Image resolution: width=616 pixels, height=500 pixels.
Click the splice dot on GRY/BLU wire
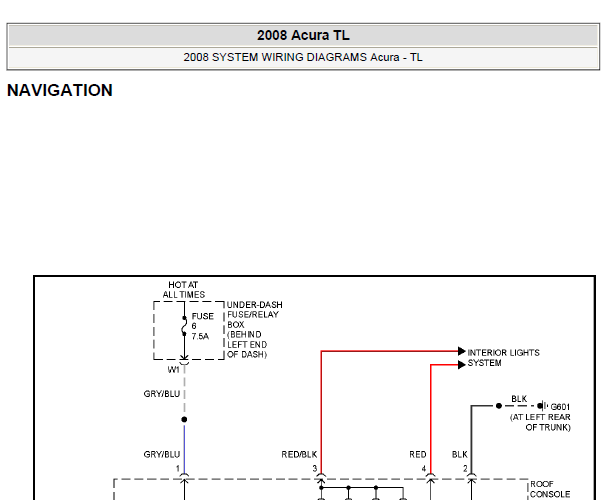pos(184,419)
